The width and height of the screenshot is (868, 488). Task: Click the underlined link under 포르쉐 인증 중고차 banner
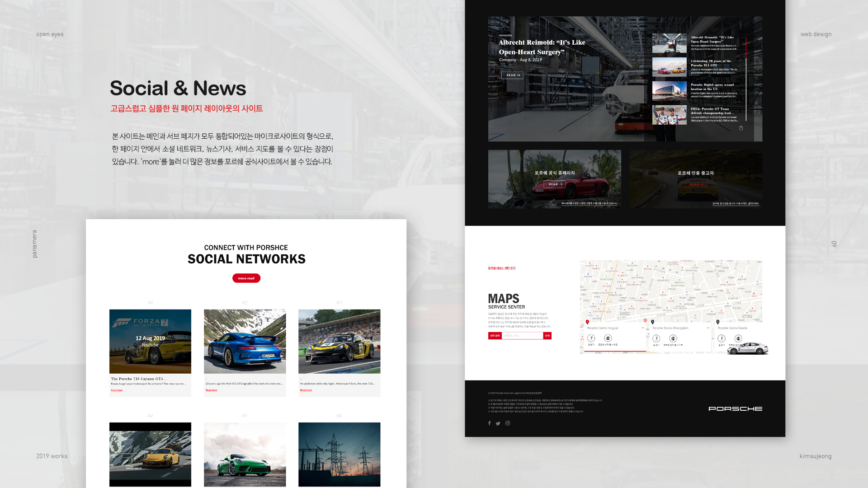pos(736,203)
